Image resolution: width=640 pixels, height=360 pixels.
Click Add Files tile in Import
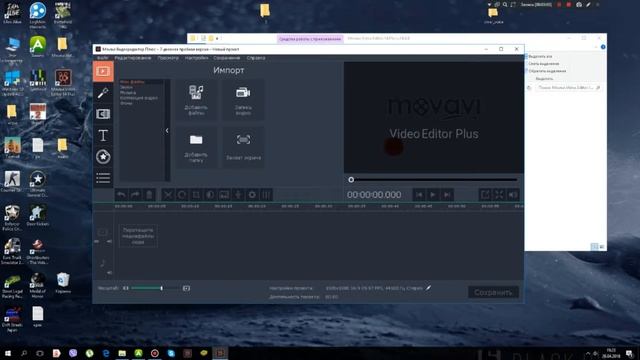(x=196, y=100)
